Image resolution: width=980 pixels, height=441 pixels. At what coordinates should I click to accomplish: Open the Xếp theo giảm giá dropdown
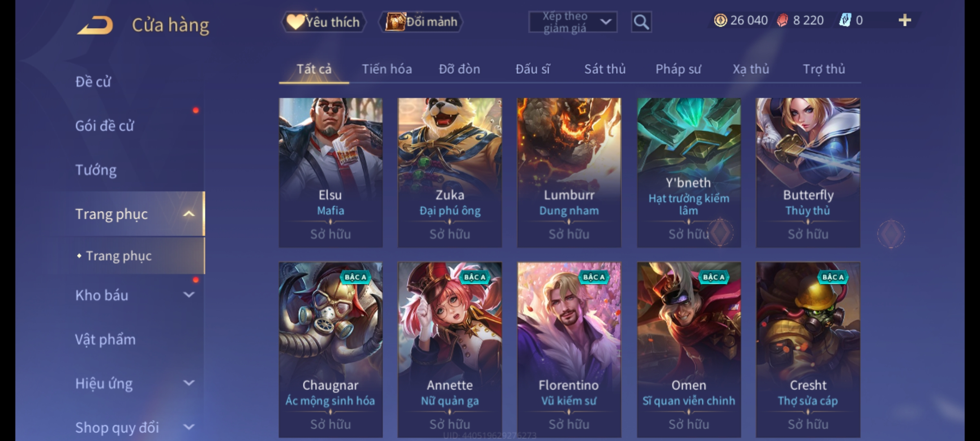572,22
